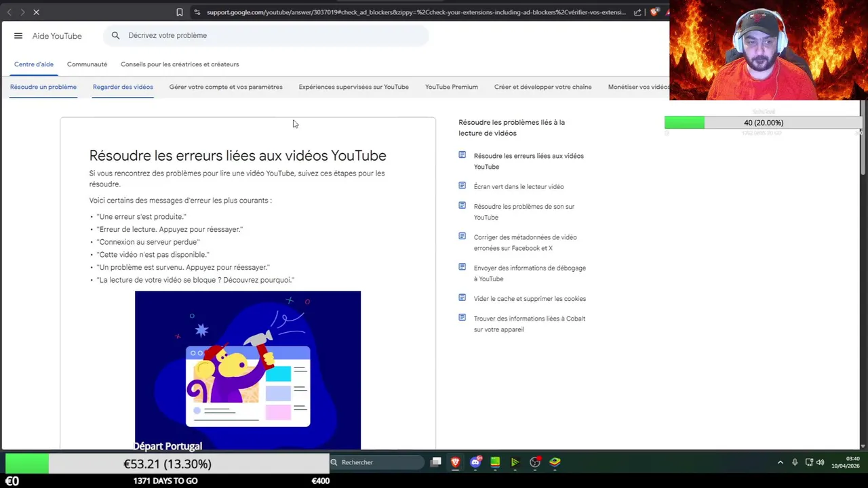Click text "Une erreur s'est produite."
Image resolution: width=868 pixels, height=488 pixels.
(x=141, y=216)
